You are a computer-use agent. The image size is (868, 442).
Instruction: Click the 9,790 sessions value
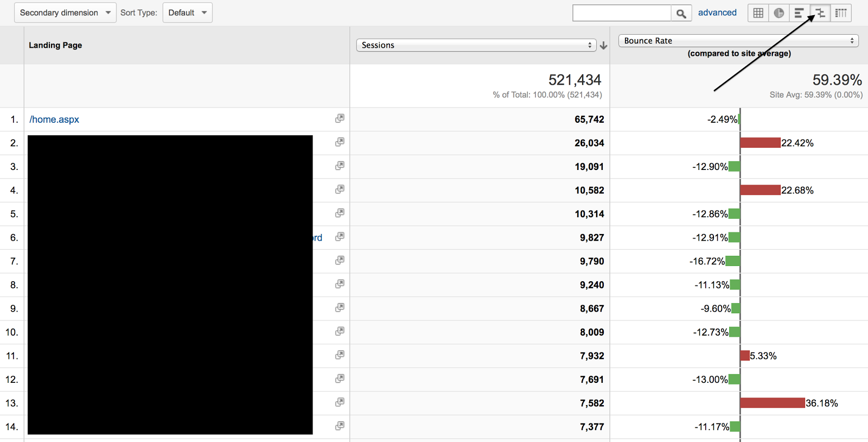(592, 261)
